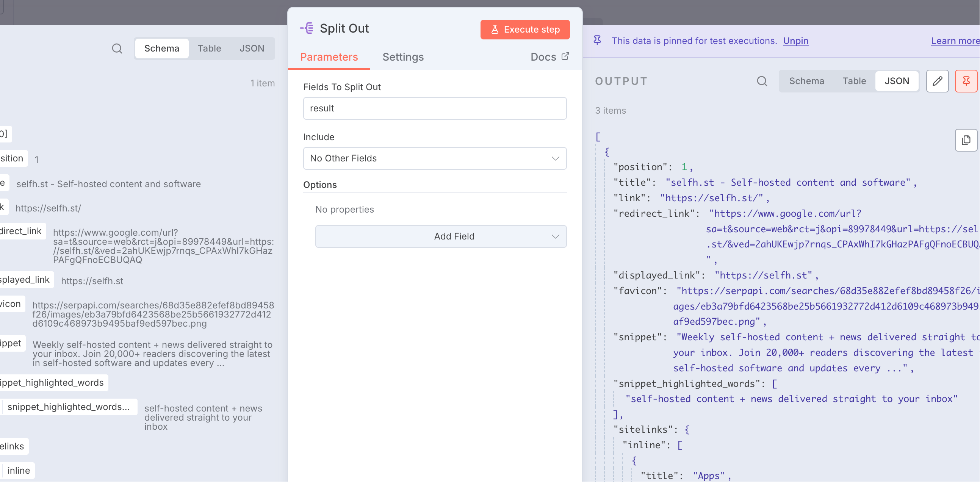
Task: Click the Execute step button
Action: (x=525, y=30)
